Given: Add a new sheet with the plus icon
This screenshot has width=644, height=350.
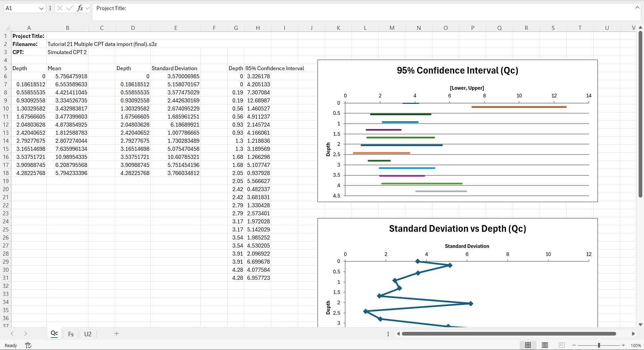Looking at the screenshot, I should [117, 334].
